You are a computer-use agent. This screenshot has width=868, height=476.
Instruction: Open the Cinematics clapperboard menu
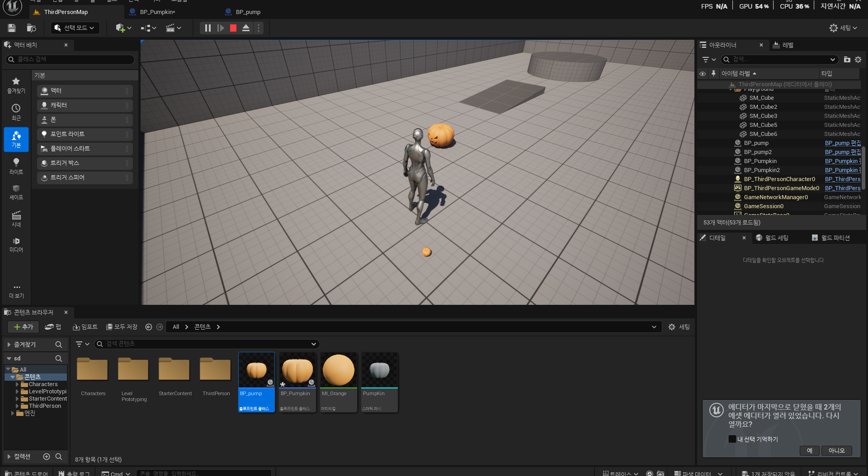click(x=173, y=28)
